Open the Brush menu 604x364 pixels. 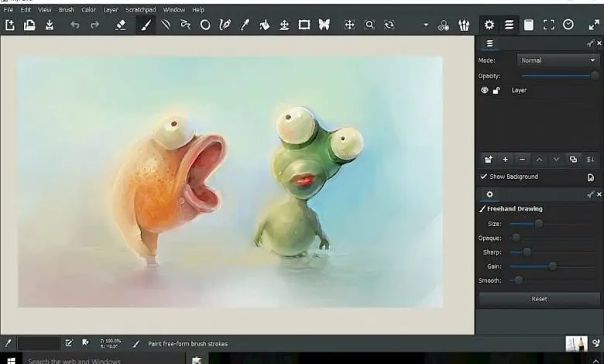pyautogui.click(x=67, y=9)
